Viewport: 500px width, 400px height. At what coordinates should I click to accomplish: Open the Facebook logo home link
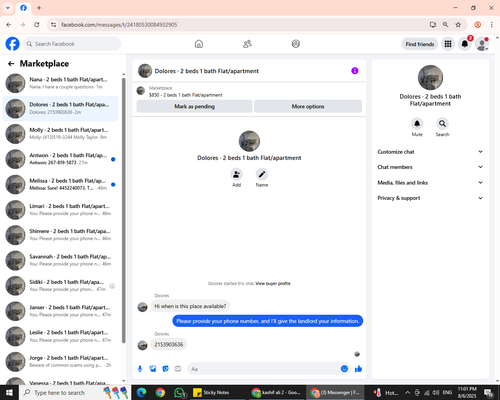coord(12,44)
